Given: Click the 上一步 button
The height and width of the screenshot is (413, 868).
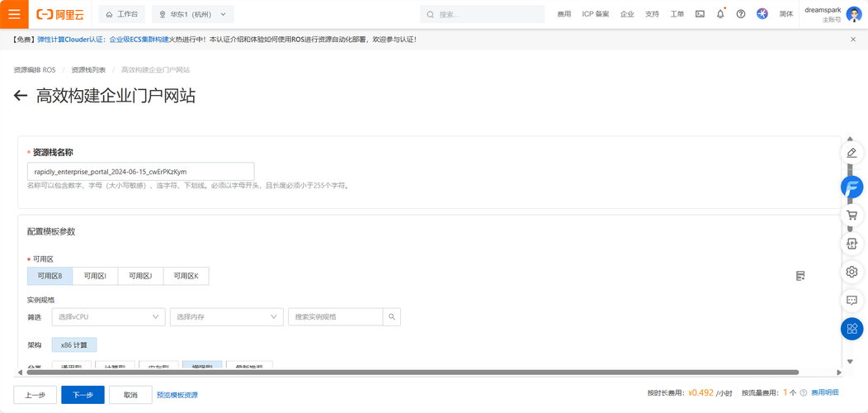Looking at the screenshot, I should tap(35, 395).
